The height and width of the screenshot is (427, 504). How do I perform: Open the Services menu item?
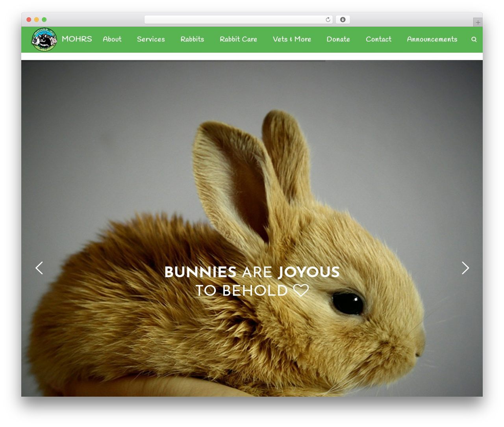tap(151, 39)
